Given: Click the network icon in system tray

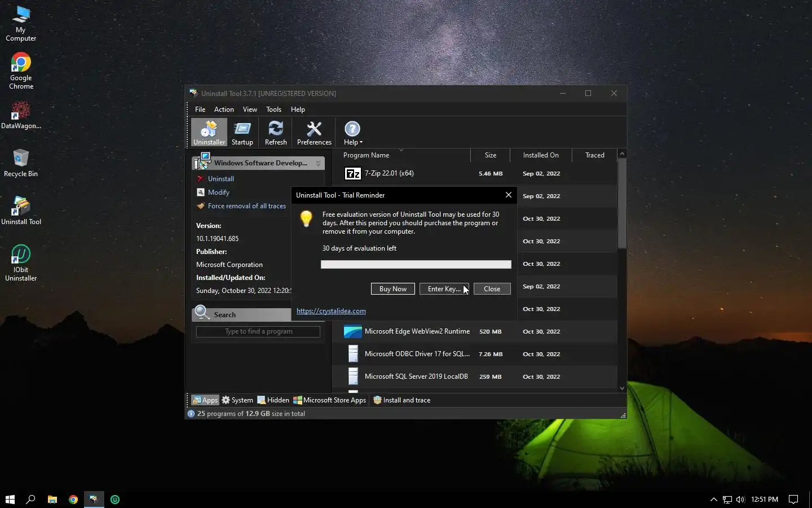Looking at the screenshot, I should [x=727, y=500].
